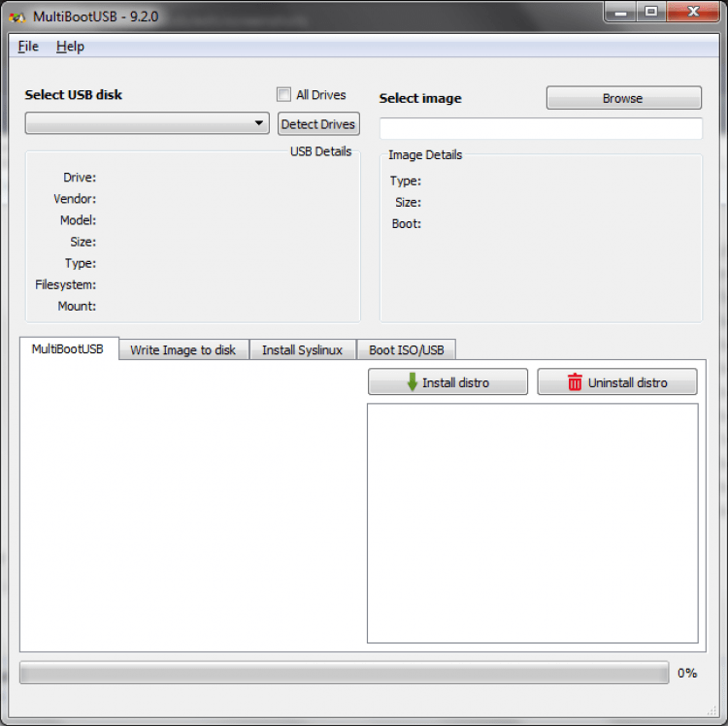This screenshot has width=728, height=726.
Task: Click the Select image path input field
Action: click(541, 128)
